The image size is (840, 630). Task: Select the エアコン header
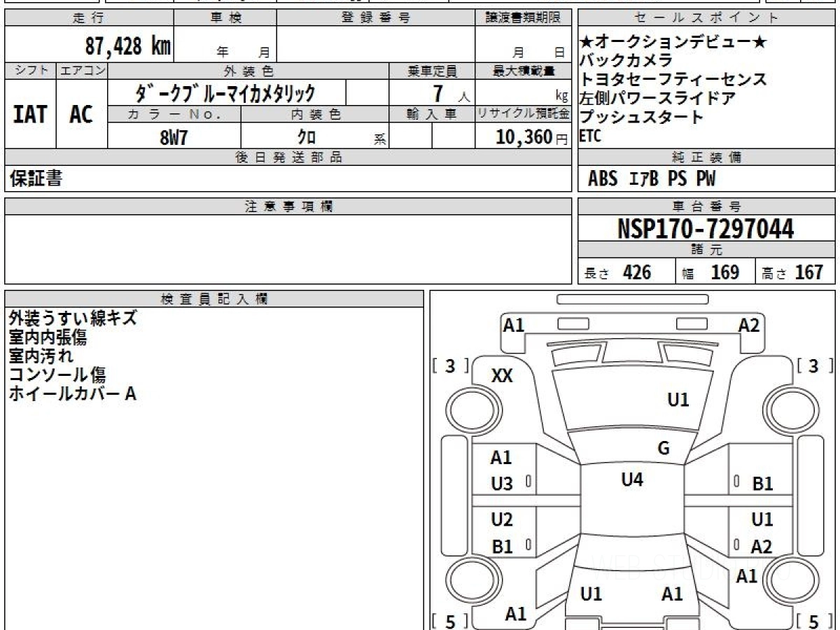coord(83,71)
